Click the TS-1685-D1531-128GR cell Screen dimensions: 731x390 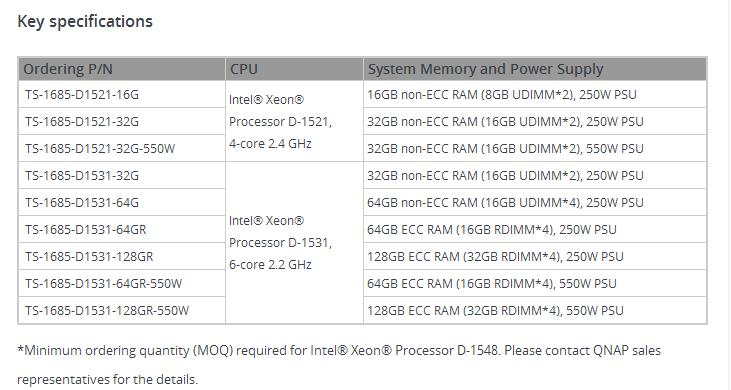pos(122,256)
